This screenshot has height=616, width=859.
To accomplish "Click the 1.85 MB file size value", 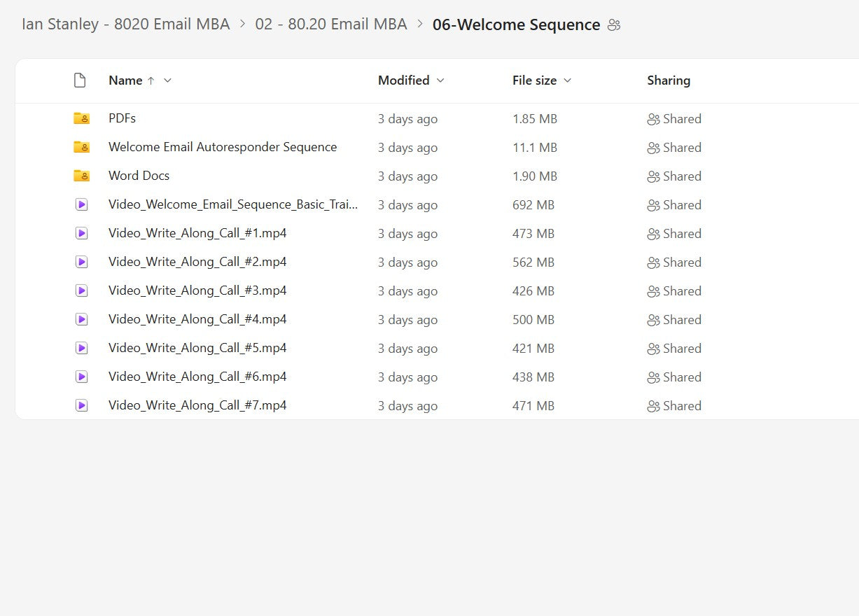I will pyautogui.click(x=535, y=119).
